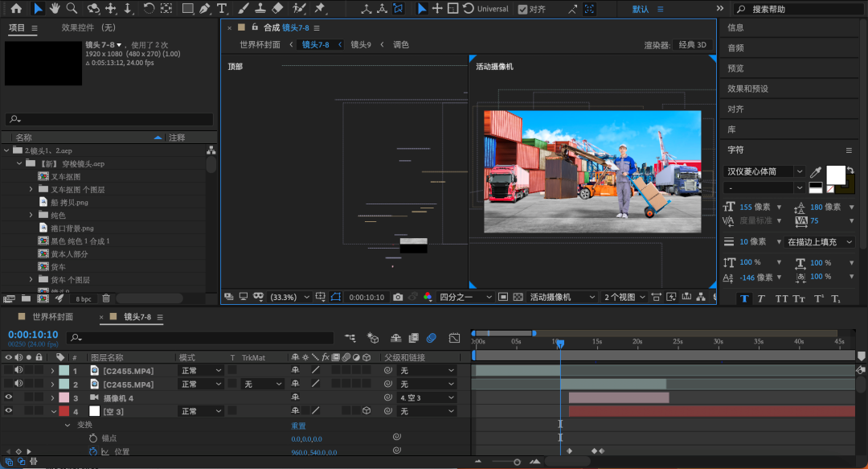Image resolution: width=868 pixels, height=469 pixels.
Task: Select the Hand tool in toolbar
Action: point(55,9)
